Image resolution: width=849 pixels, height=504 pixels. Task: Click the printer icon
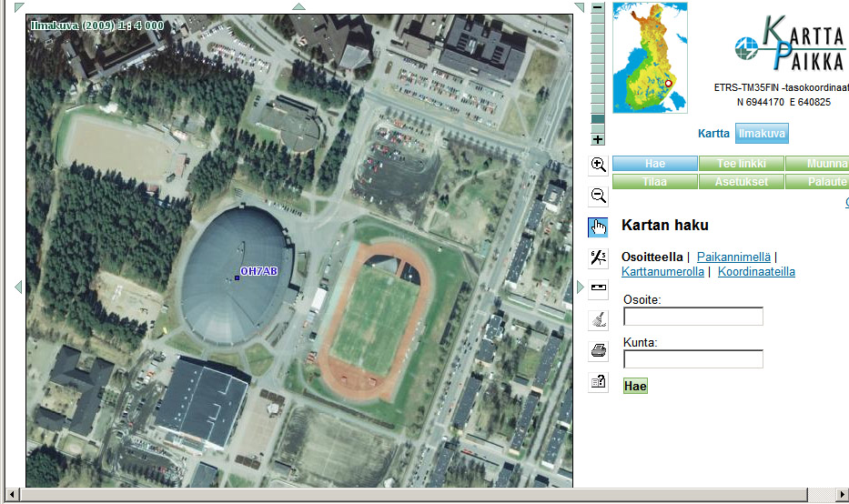point(598,350)
